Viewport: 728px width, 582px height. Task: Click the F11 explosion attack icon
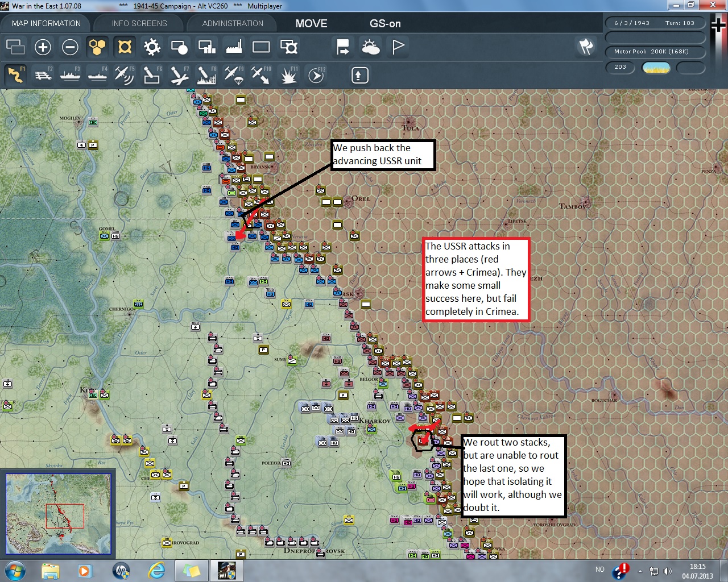[x=288, y=75]
